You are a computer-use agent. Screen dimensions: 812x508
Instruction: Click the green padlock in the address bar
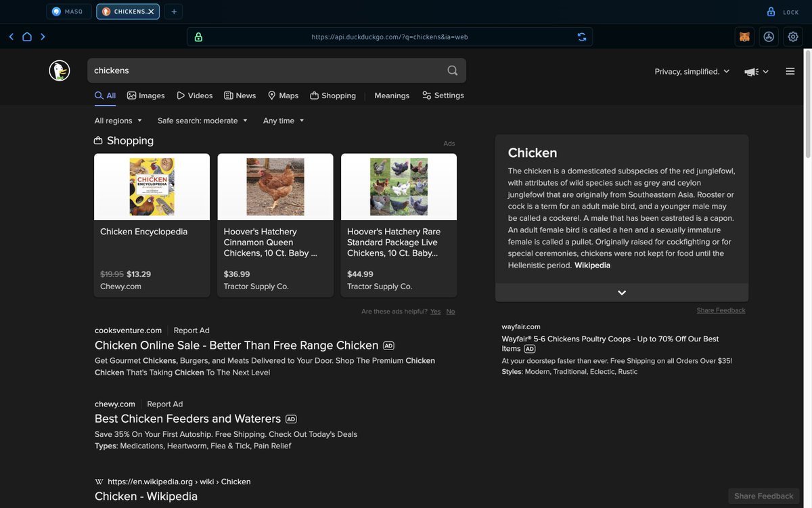point(198,37)
